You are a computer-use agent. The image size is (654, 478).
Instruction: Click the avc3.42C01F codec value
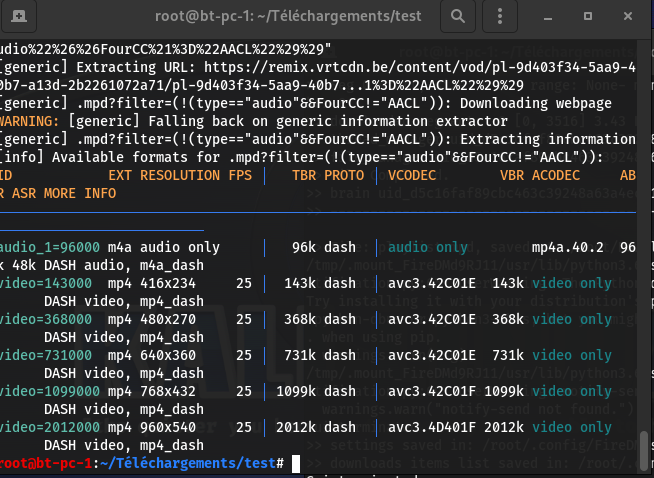pos(432,391)
